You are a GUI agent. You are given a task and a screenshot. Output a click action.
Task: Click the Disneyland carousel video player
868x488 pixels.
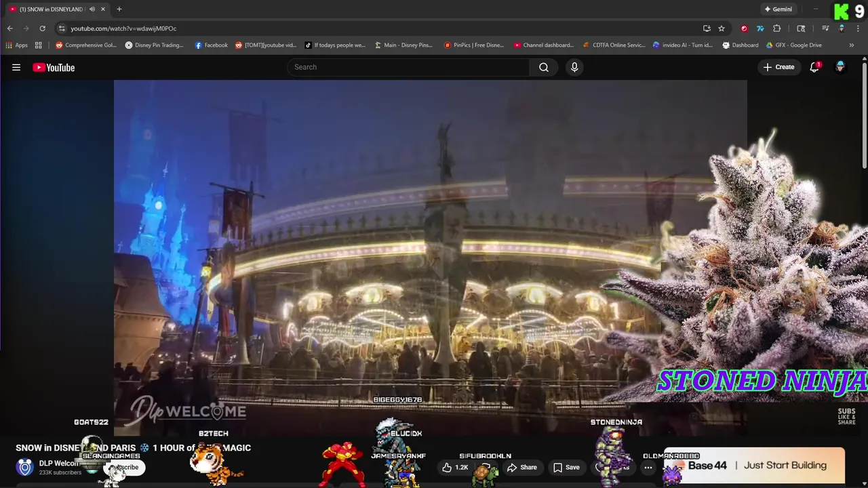[430, 258]
